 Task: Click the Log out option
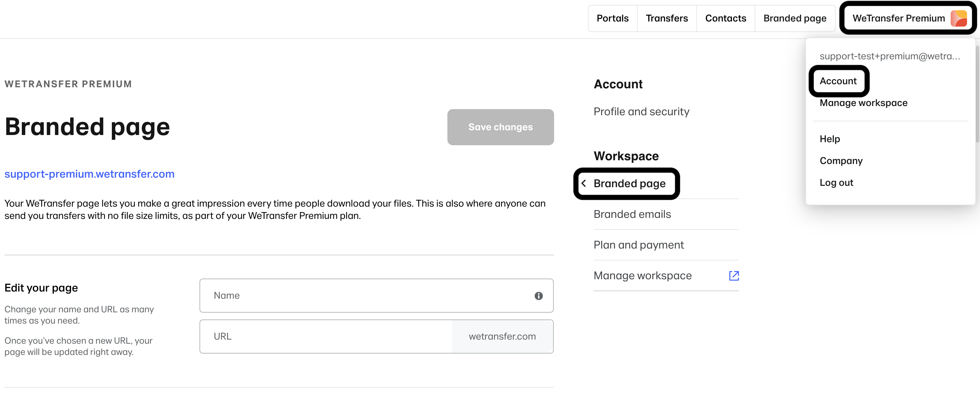[838, 182]
